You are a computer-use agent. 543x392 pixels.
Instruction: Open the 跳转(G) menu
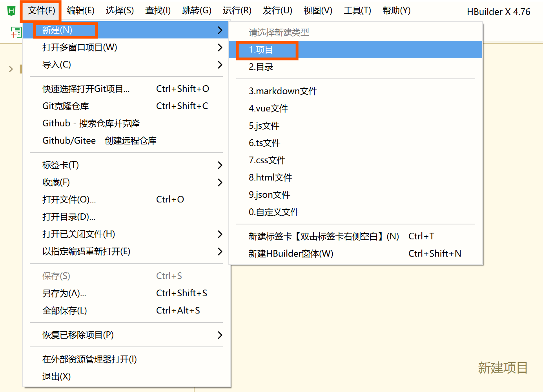[x=197, y=11]
